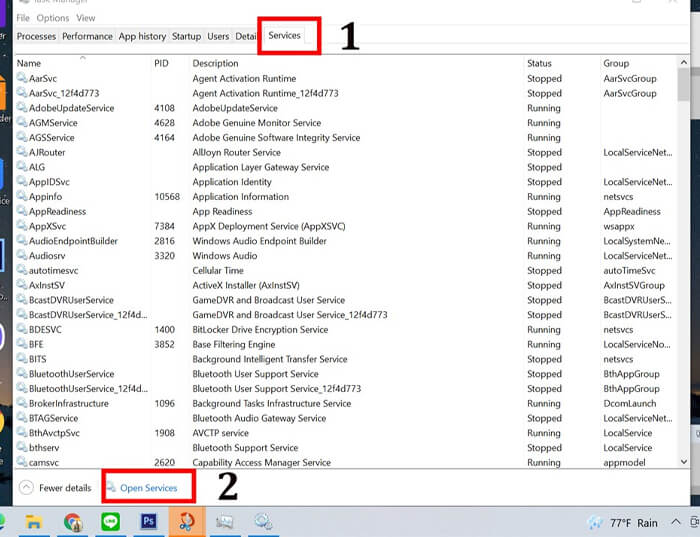Show hidden tray icons chevron
This screenshot has width=700, height=537.
click(x=676, y=522)
